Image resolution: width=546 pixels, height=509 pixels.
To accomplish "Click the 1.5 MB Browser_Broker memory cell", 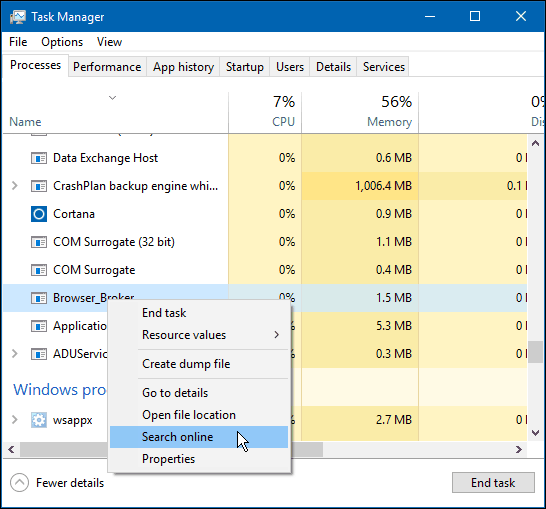I will (x=360, y=298).
